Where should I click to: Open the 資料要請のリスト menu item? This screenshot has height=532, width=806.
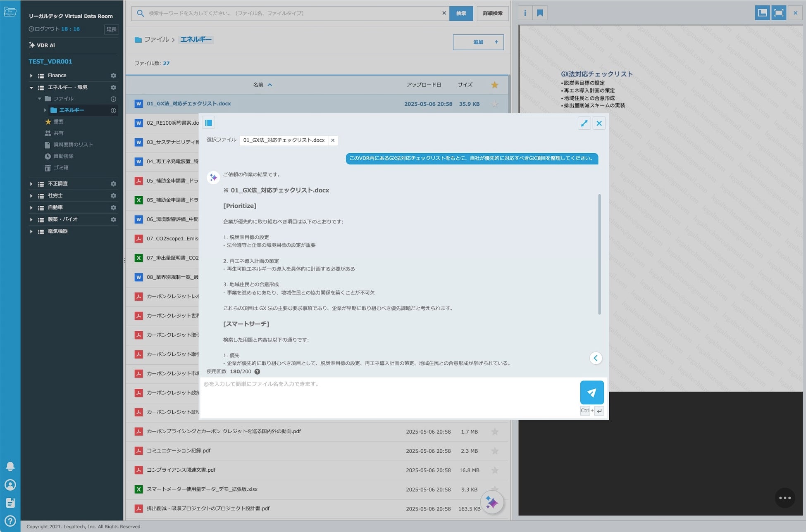pyautogui.click(x=73, y=145)
